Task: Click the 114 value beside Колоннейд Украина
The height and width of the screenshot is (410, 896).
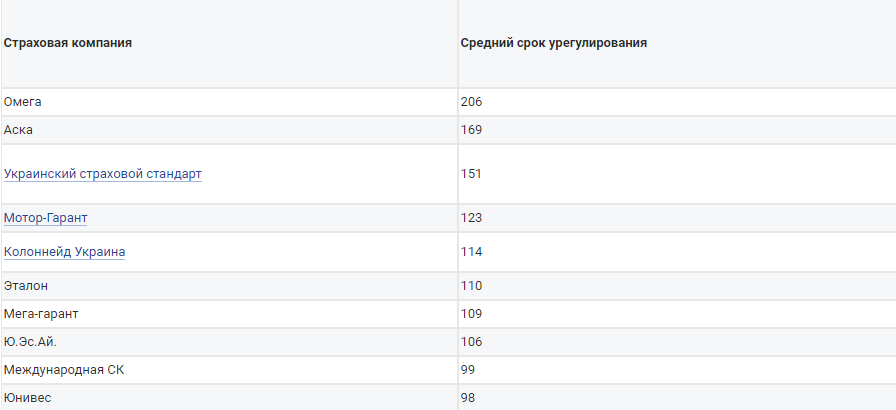Action: (x=472, y=252)
